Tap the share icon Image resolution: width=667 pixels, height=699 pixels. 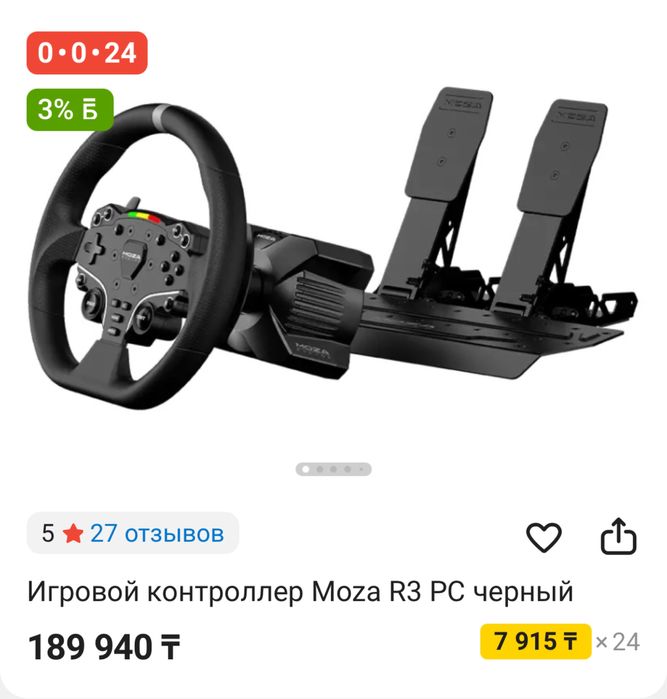click(x=618, y=536)
